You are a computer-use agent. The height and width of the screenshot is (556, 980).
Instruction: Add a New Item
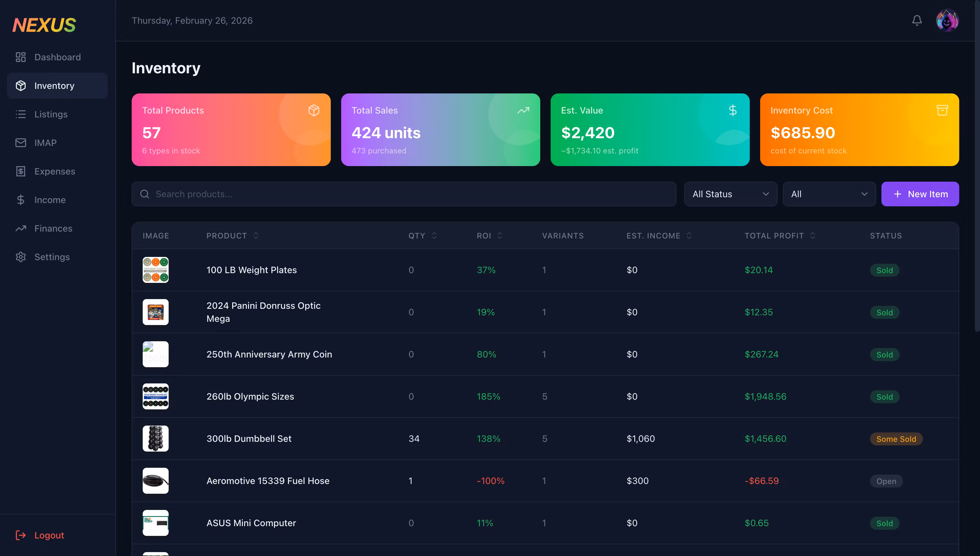click(x=920, y=194)
